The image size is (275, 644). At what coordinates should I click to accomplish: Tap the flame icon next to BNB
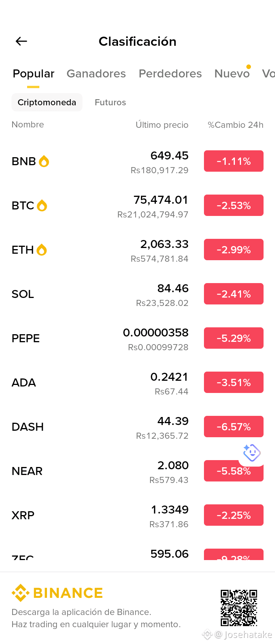click(44, 161)
